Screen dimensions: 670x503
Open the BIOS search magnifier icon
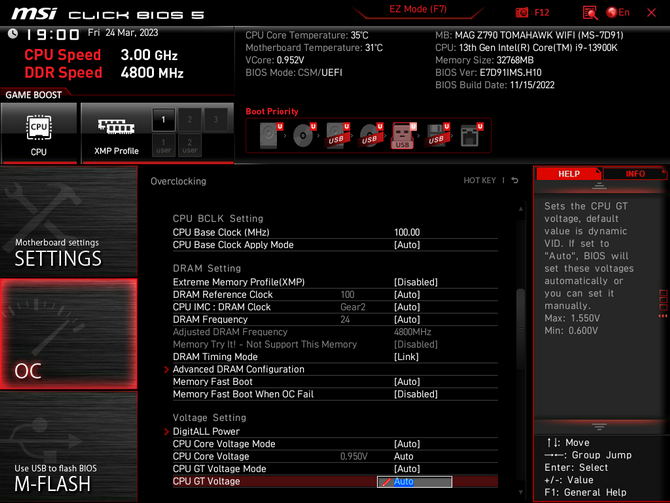(x=590, y=12)
